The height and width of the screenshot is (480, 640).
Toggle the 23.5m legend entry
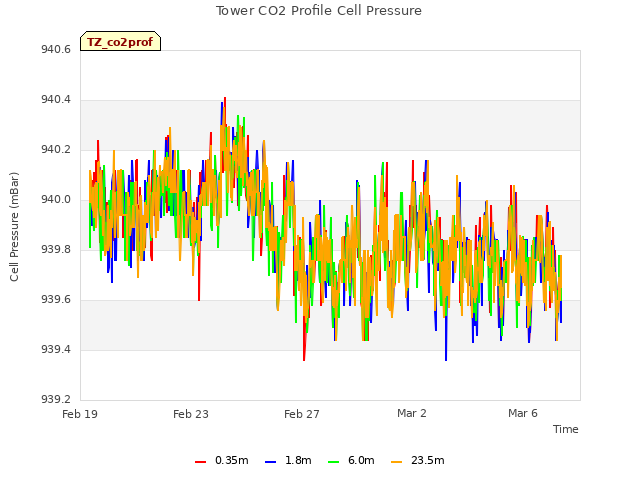click(418, 460)
